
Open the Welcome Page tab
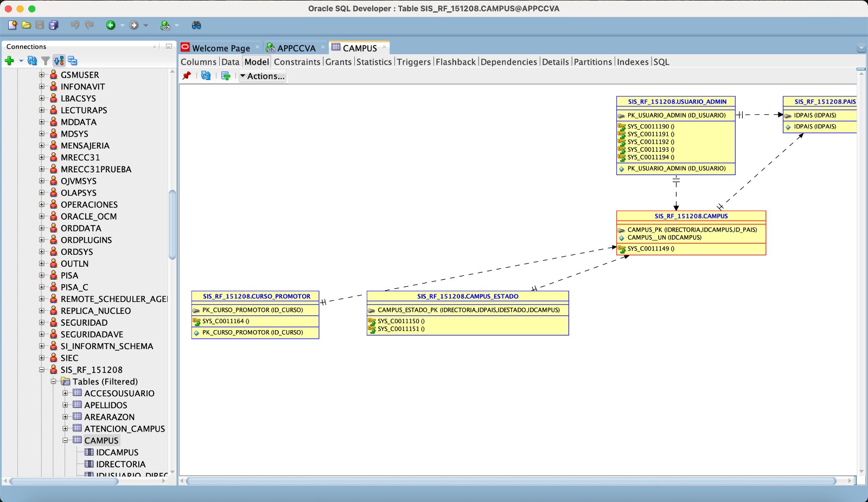point(221,48)
